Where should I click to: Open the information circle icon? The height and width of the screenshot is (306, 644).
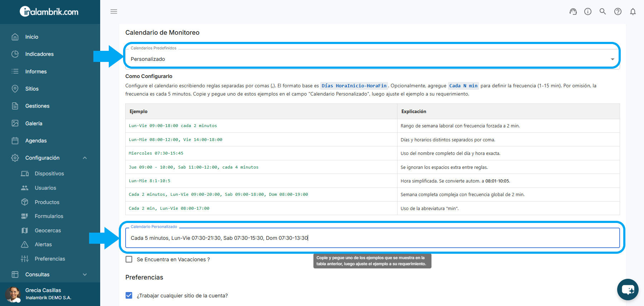point(588,11)
